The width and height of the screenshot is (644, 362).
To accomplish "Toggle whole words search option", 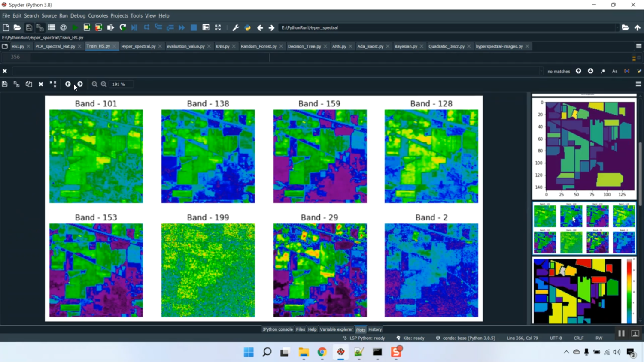I will tap(627, 71).
